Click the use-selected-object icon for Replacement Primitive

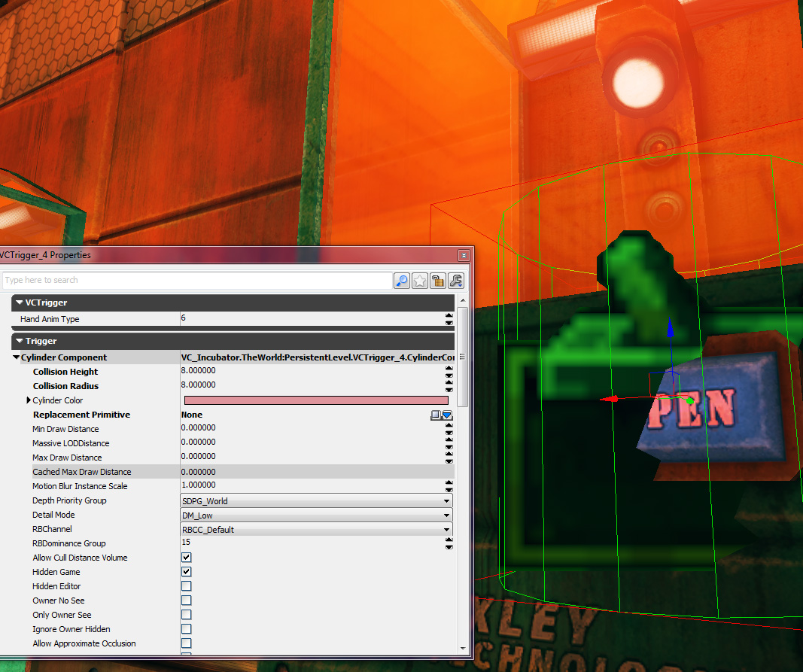tap(435, 415)
